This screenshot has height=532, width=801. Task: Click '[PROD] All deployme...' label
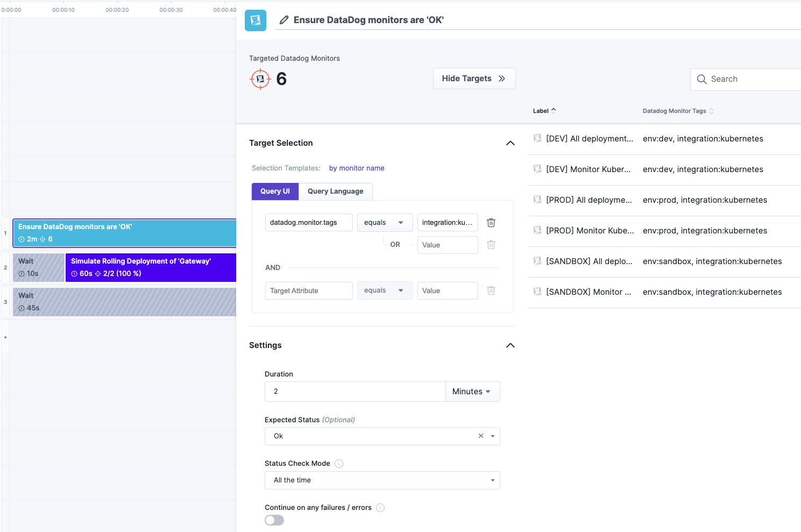589,200
